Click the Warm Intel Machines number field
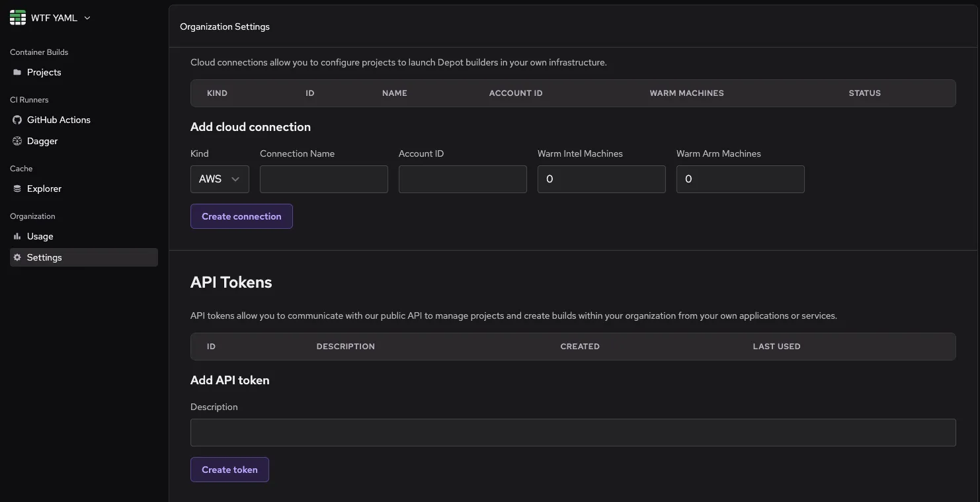Screen dimensions: 980x502 tap(600, 179)
